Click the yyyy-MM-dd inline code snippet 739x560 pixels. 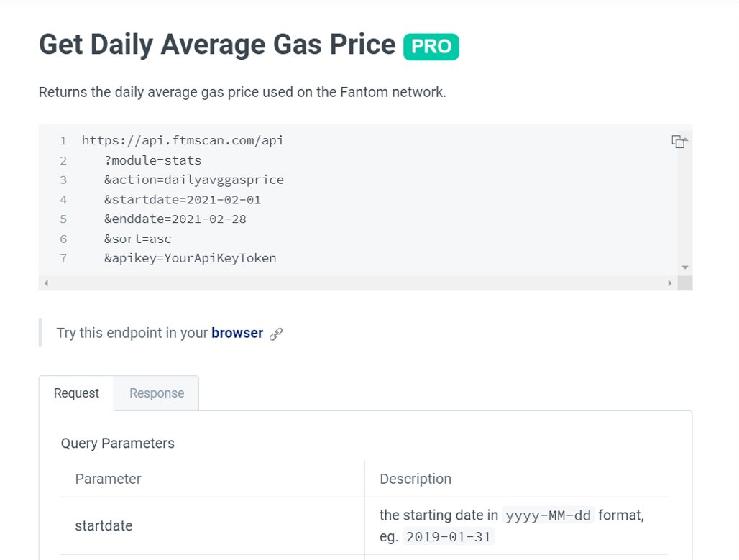(548, 516)
